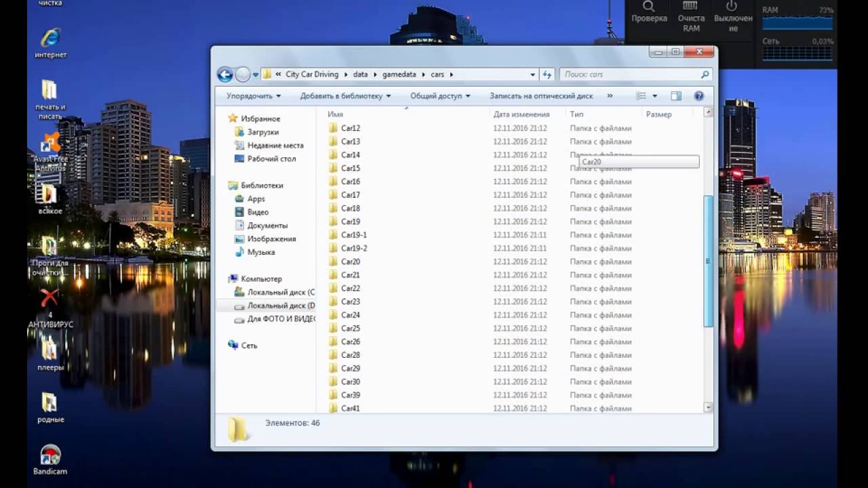Open the Изображения library

pos(271,239)
